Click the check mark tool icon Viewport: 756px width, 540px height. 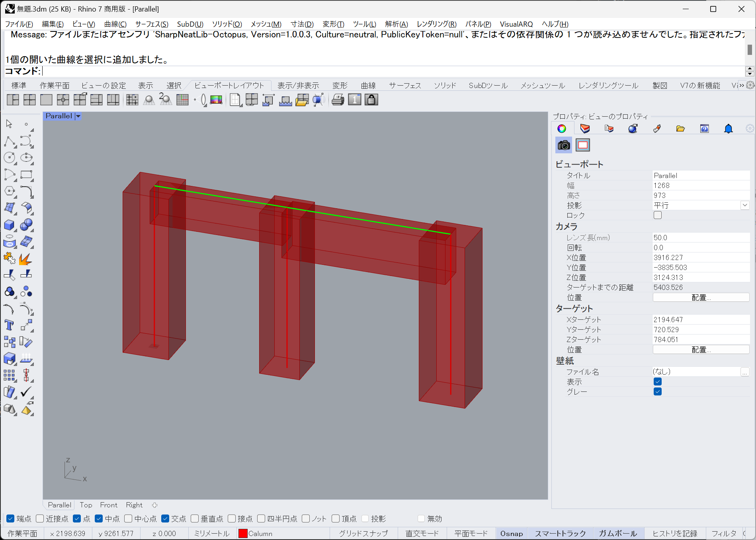26,392
